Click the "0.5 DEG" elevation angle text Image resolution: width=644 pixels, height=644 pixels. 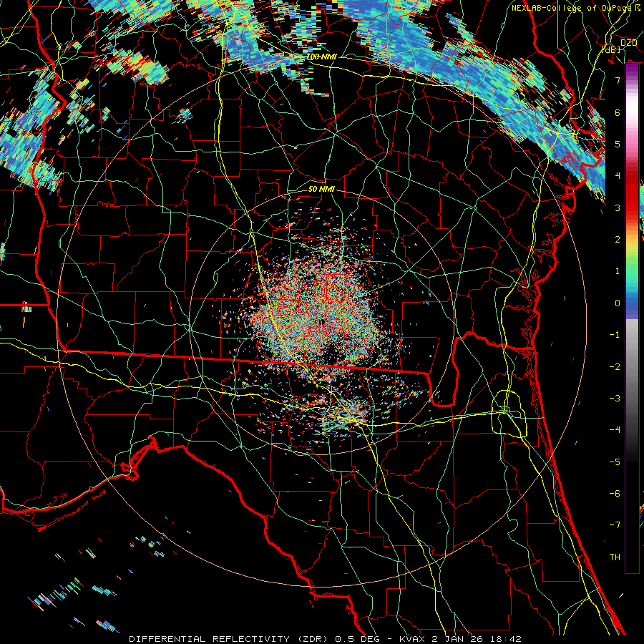[x=356, y=639]
